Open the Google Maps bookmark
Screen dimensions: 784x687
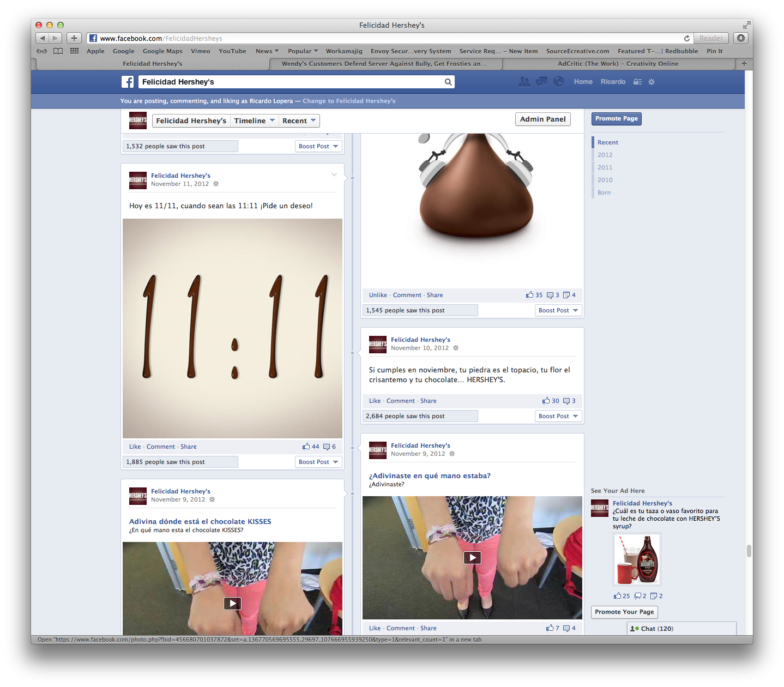point(162,51)
